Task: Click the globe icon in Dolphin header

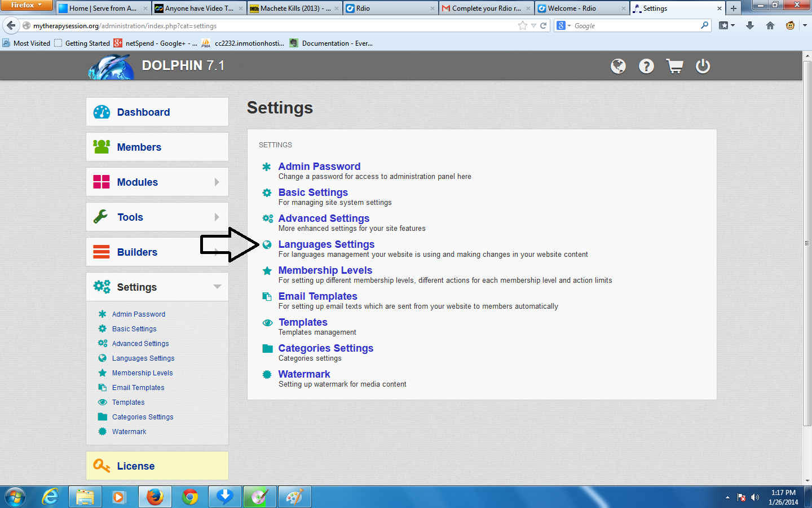Action: click(618, 66)
